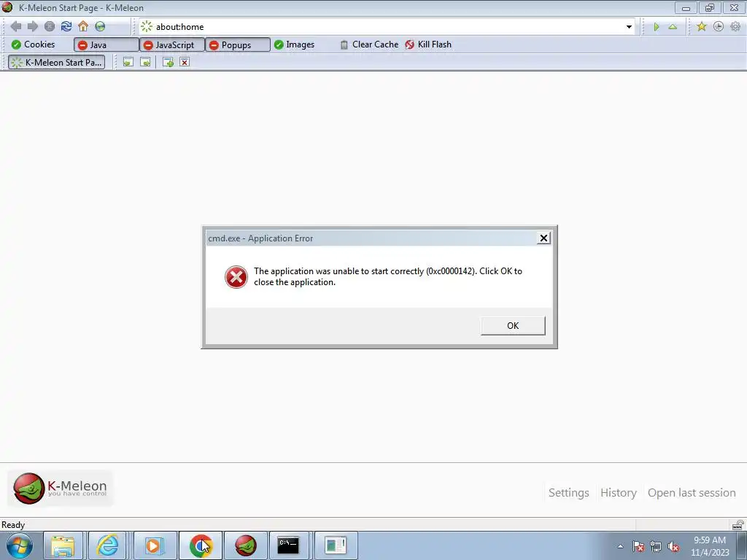Click the green Go arrow icon

pos(657,27)
